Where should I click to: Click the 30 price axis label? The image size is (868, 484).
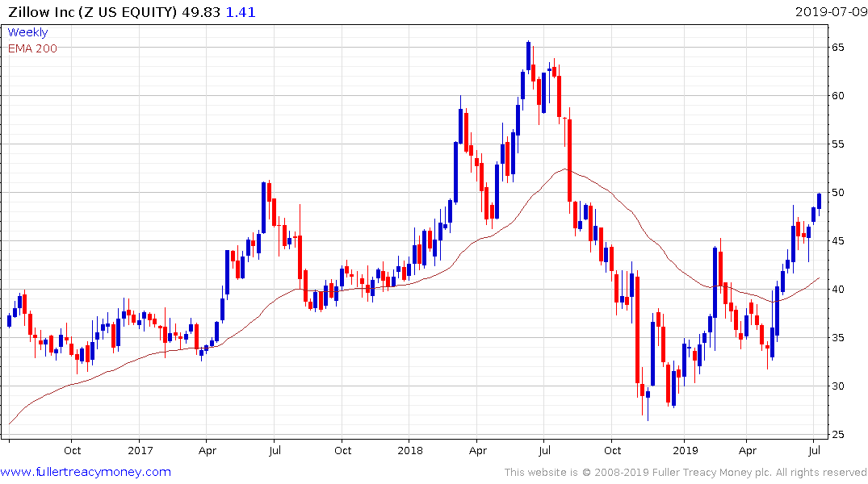point(838,386)
